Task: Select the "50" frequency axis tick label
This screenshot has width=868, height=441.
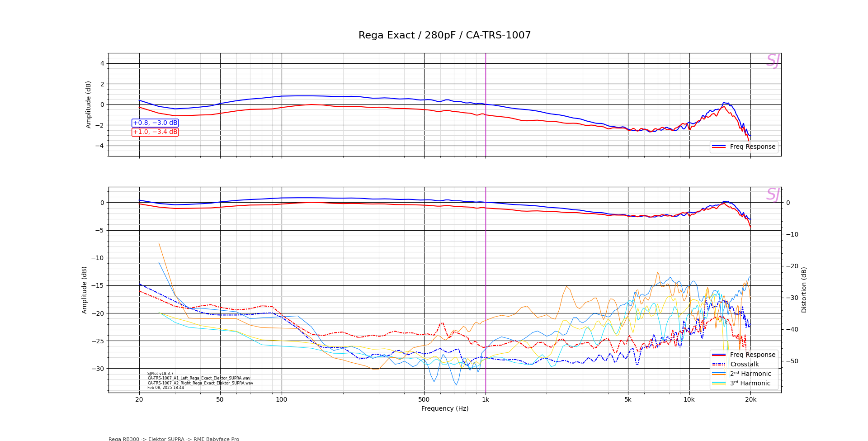Action: pyautogui.click(x=220, y=399)
